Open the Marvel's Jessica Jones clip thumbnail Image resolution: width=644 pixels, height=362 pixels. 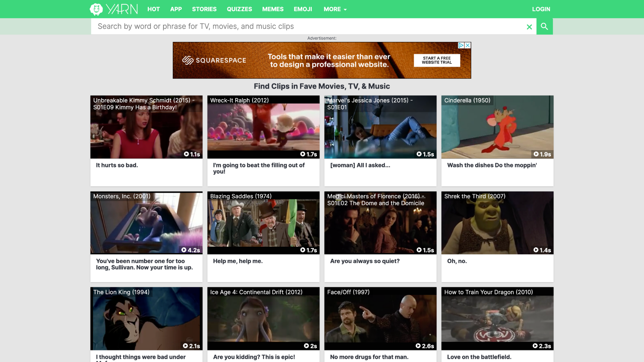[x=380, y=127]
